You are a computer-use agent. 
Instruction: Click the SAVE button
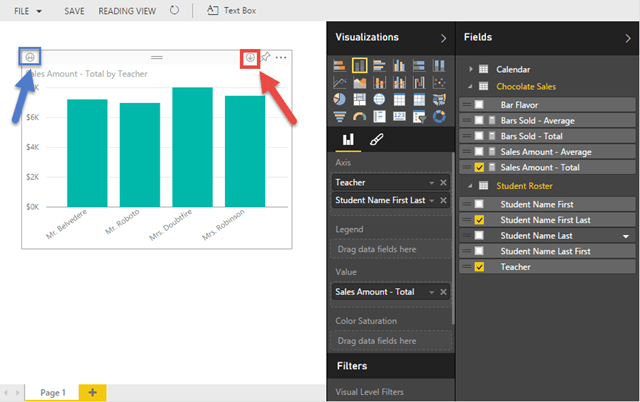coord(74,10)
